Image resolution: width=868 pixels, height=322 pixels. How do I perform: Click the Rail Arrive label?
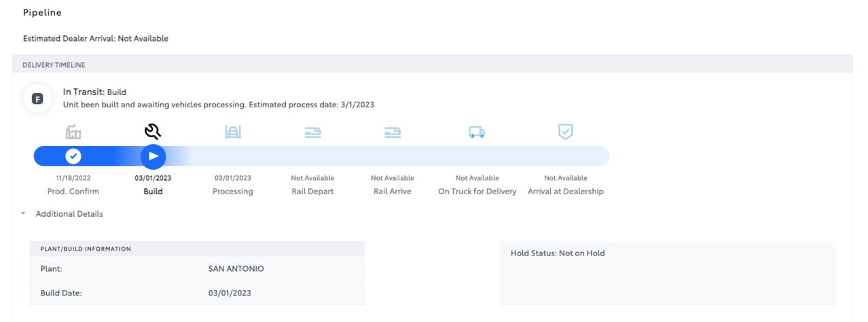tap(393, 192)
